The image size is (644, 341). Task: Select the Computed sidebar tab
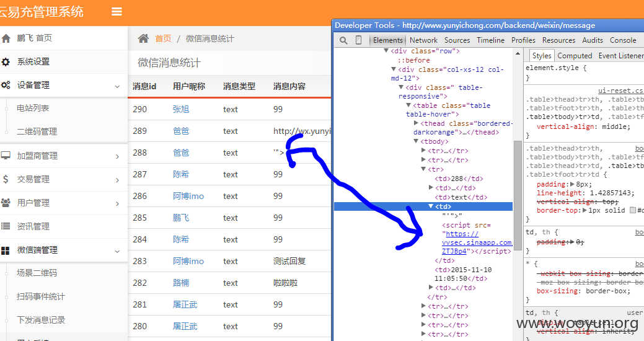click(x=575, y=55)
